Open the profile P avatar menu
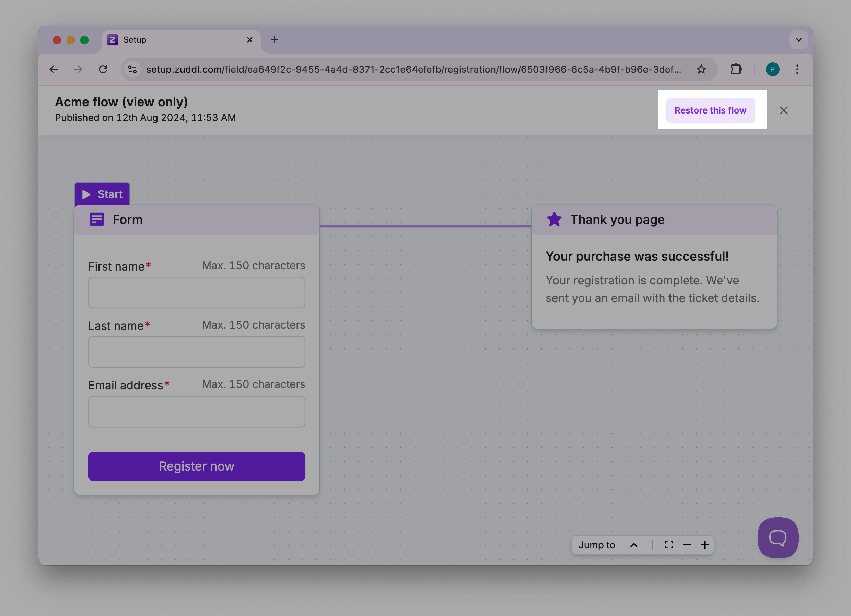Image resolution: width=851 pixels, height=616 pixels. click(x=772, y=69)
